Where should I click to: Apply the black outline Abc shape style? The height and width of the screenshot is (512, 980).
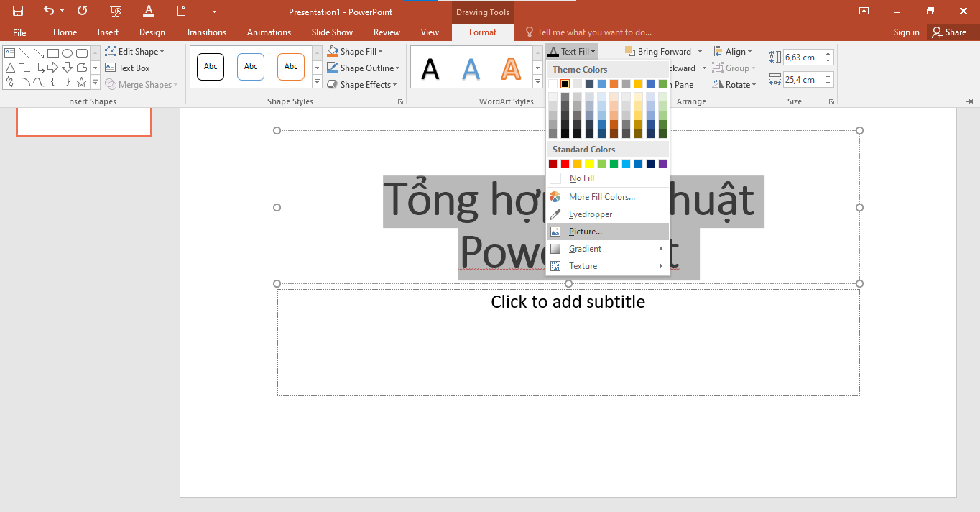click(x=211, y=67)
